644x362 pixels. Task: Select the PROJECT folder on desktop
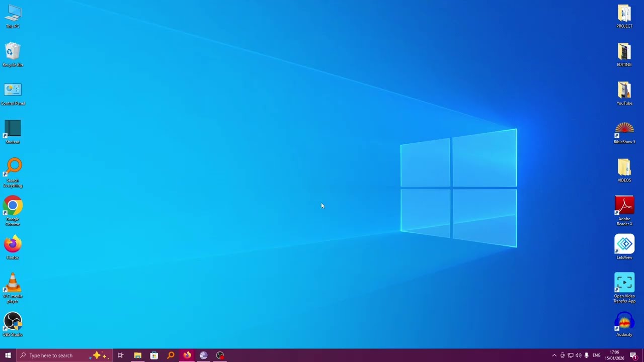point(624,17)
